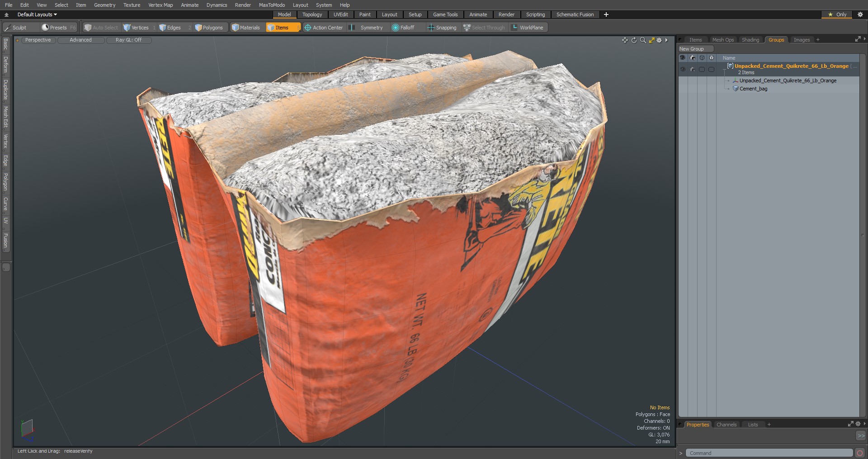Select the Items mode button
868x459 pixels.
[x=283, y=28]
